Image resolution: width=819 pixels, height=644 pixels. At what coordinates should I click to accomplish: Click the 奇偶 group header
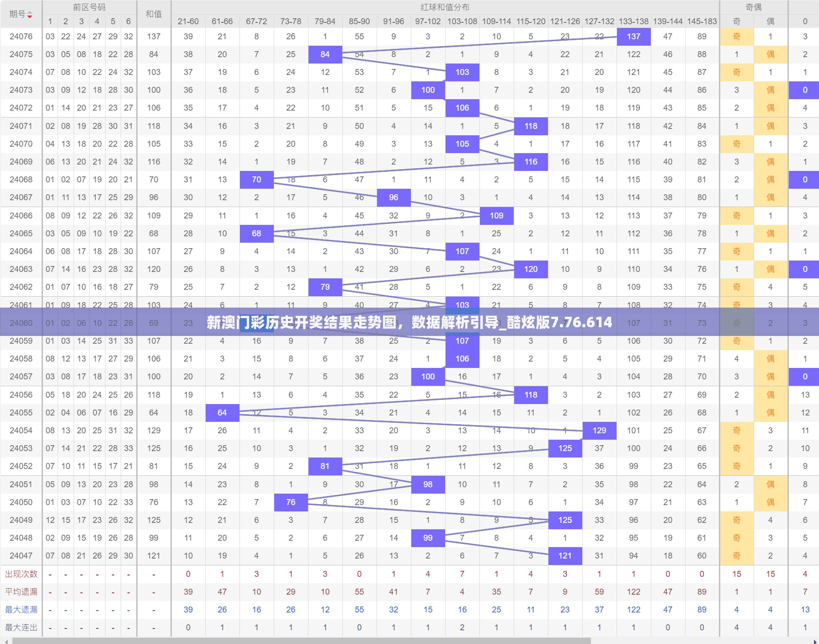point(753,7)
